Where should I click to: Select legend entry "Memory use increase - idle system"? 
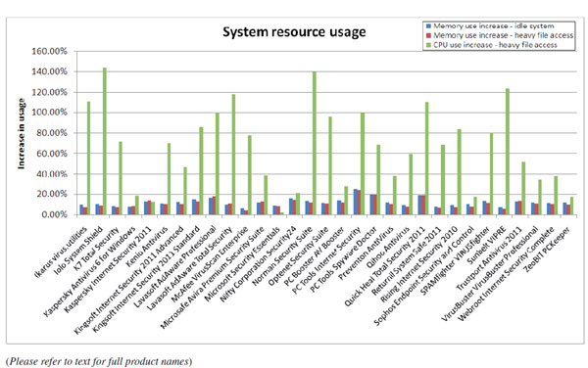click(494, 26)
